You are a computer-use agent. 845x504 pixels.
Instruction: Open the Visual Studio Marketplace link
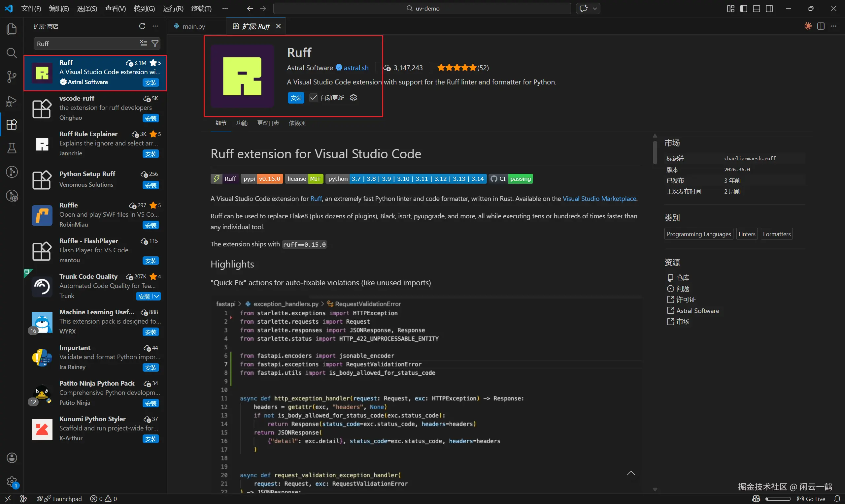pos(599,199)
